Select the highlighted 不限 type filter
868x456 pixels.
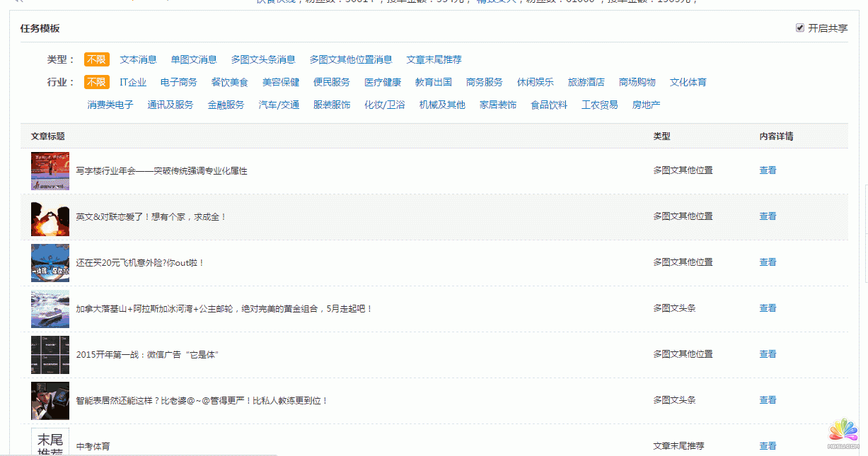[96, 59]
